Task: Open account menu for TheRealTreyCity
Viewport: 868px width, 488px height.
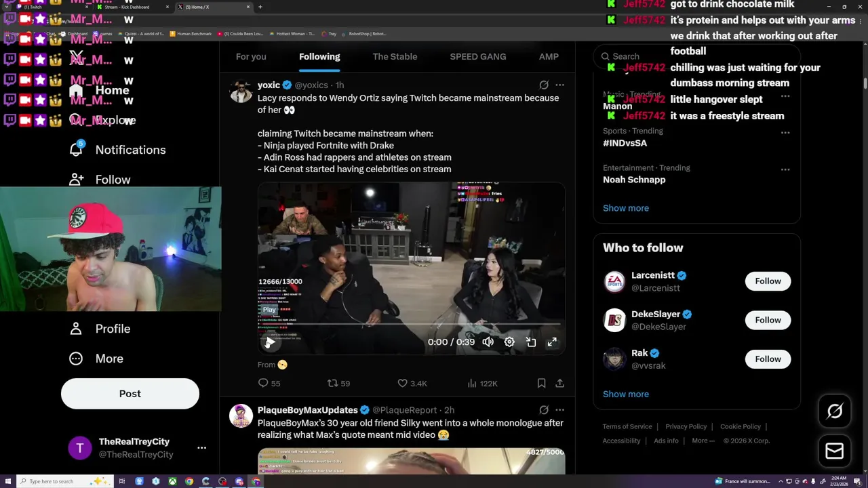Action: (201, 448)
